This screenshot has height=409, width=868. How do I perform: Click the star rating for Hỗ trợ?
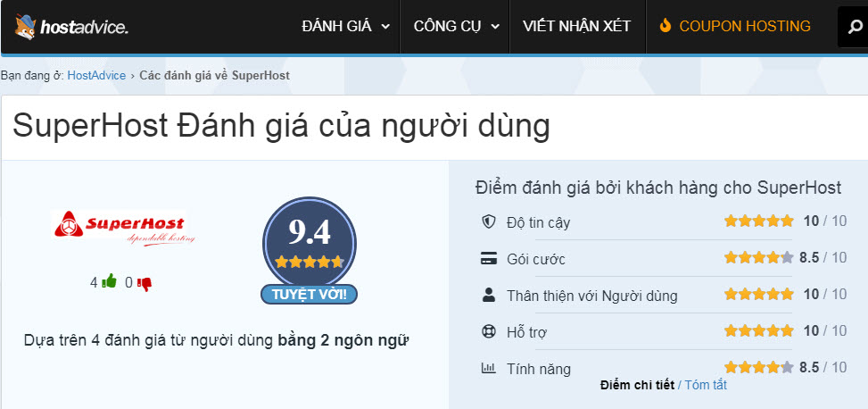(758, 330)
